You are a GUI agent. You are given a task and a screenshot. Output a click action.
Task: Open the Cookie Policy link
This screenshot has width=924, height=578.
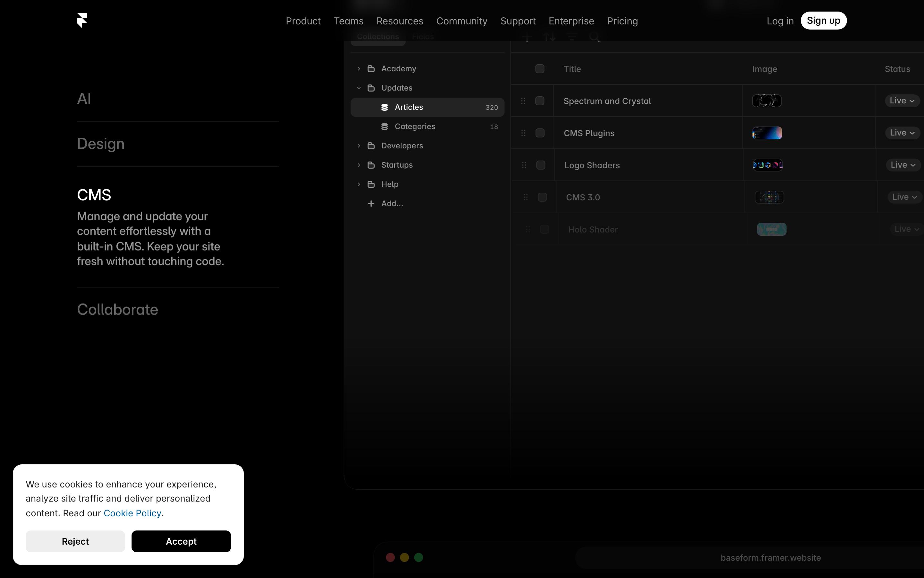[133, 513]
